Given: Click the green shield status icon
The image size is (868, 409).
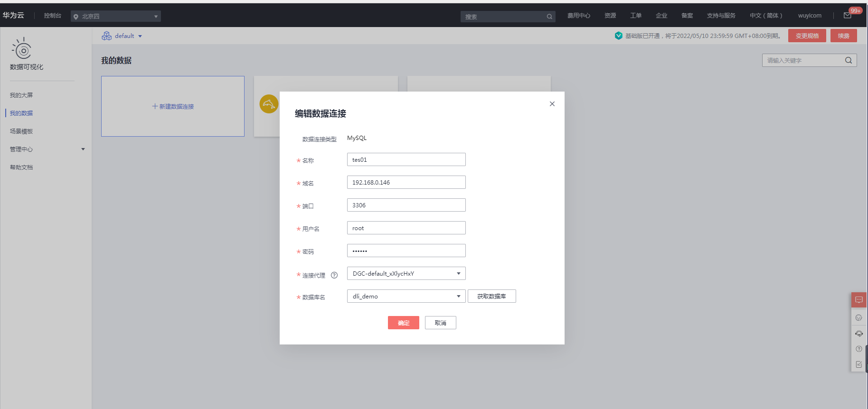Looking at the screenshot, I should coord(618,36).
